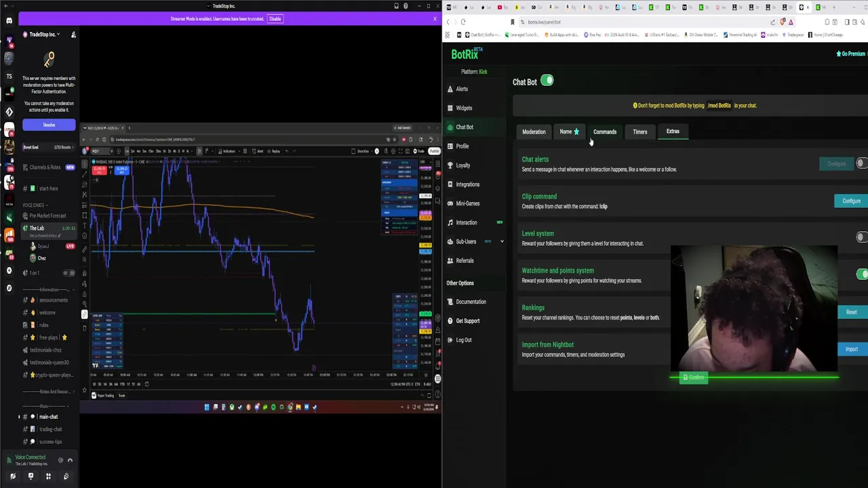Open Widgets in BotRix sidebar
Screen dimensions: 868x488
click(x=464, y=108)
